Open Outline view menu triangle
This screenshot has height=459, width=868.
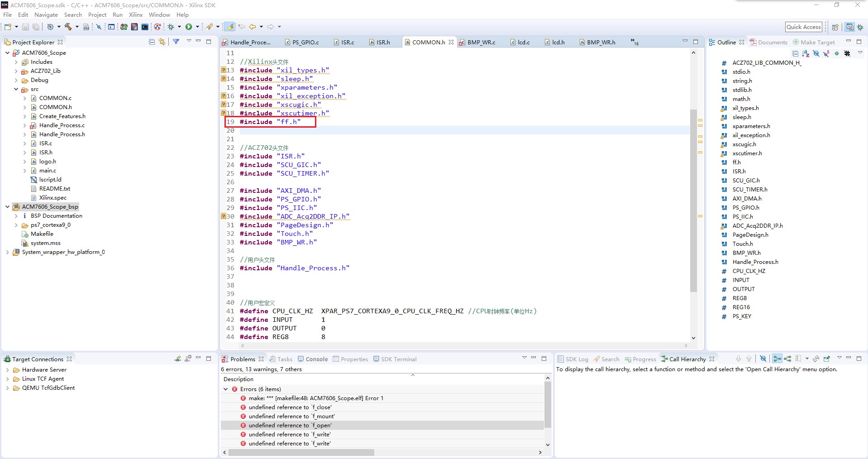click(x=860, y=53)
